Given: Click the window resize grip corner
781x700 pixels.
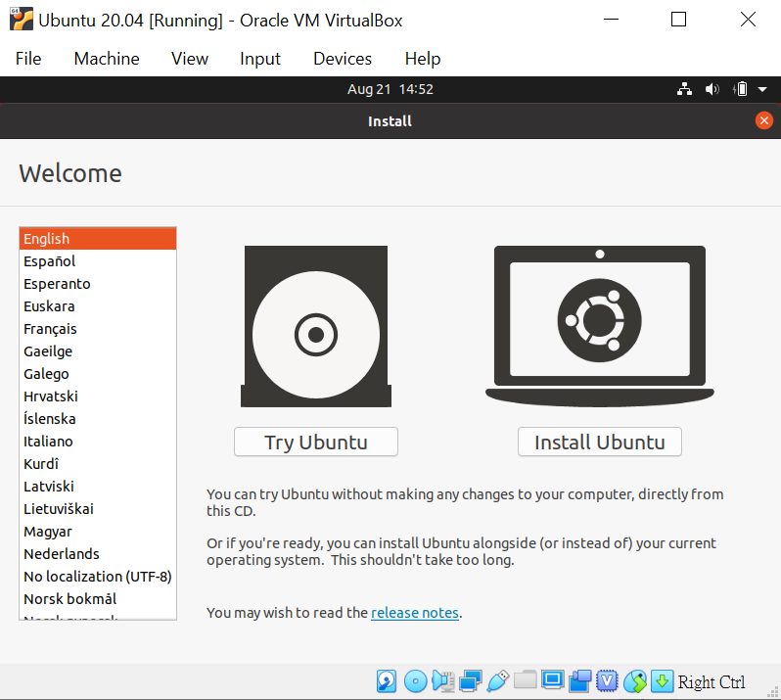Looking at the screenshot, I should point(774,692).
